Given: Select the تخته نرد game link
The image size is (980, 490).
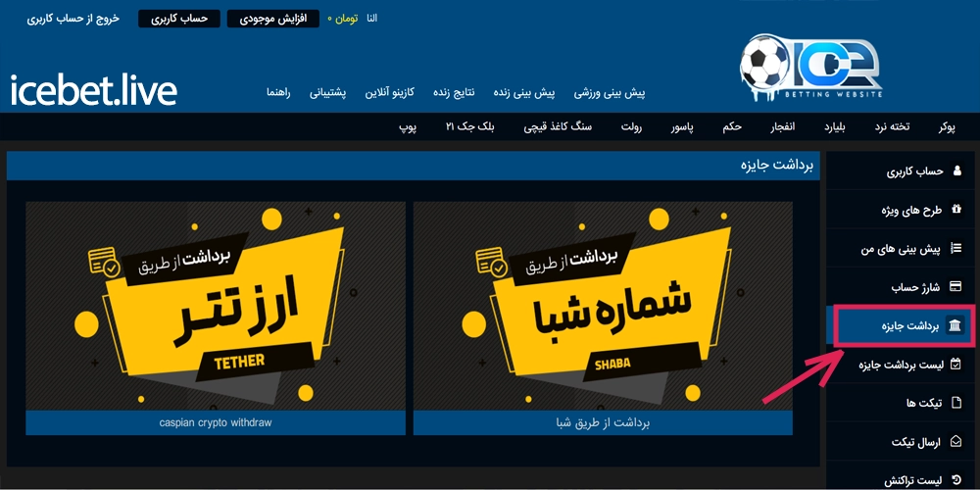Looking at the screenshot, I should pos(893,127).
